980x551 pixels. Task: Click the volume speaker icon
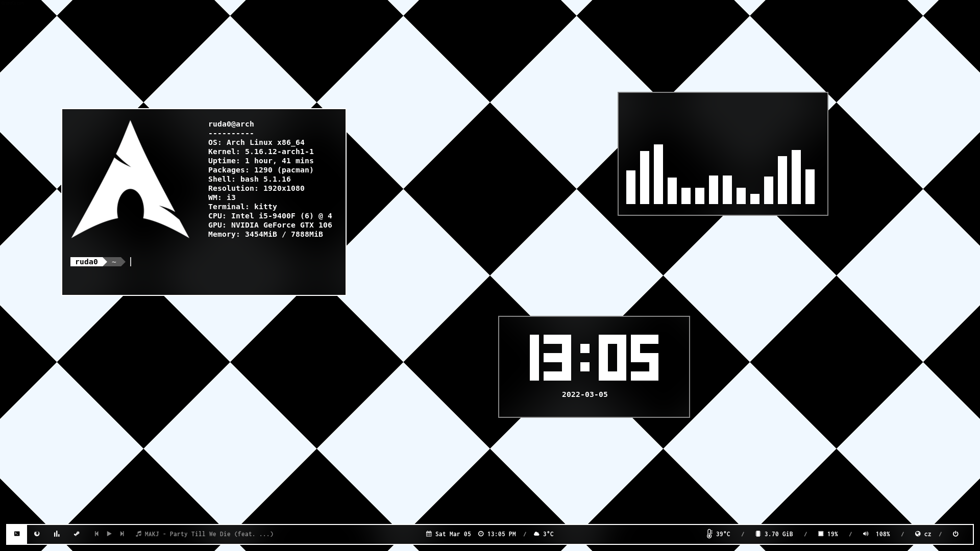pyautogui.click(x=866, y=534)
